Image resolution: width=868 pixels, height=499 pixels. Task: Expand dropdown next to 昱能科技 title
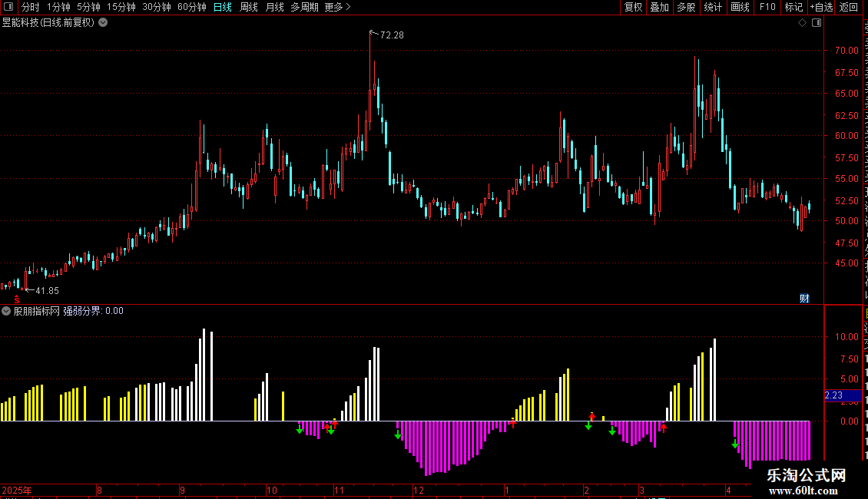click(103, 23)
